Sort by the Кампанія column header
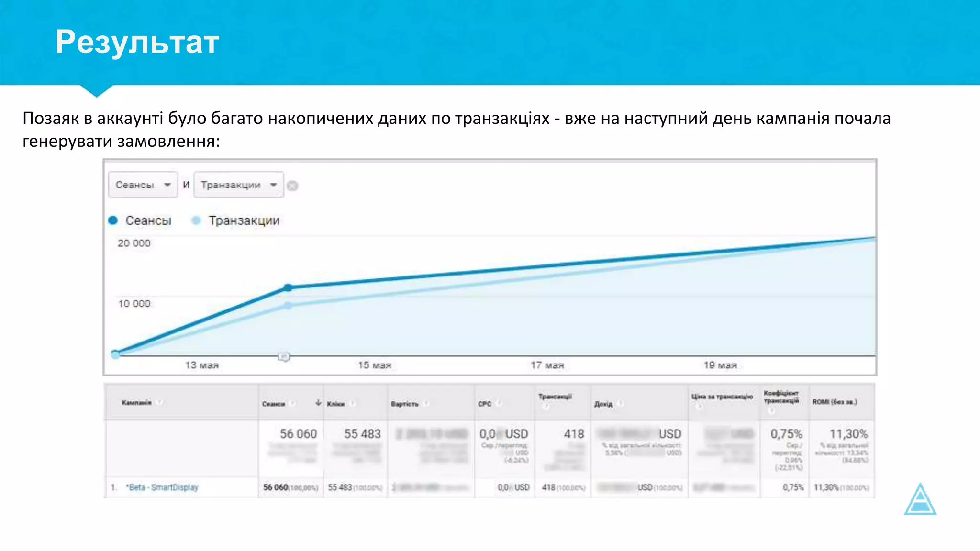Screen dimensions: 980x551 (x=136, y=403)
